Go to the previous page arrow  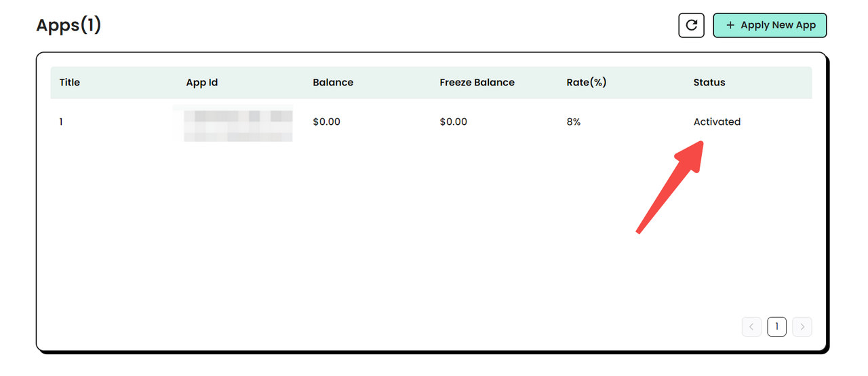click(751, 326)
